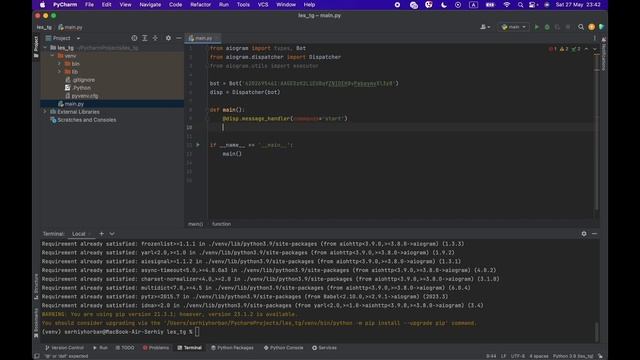Go to previous highlighted error arrow
Viewport: 640px width, 360px height.
(587, 49)
